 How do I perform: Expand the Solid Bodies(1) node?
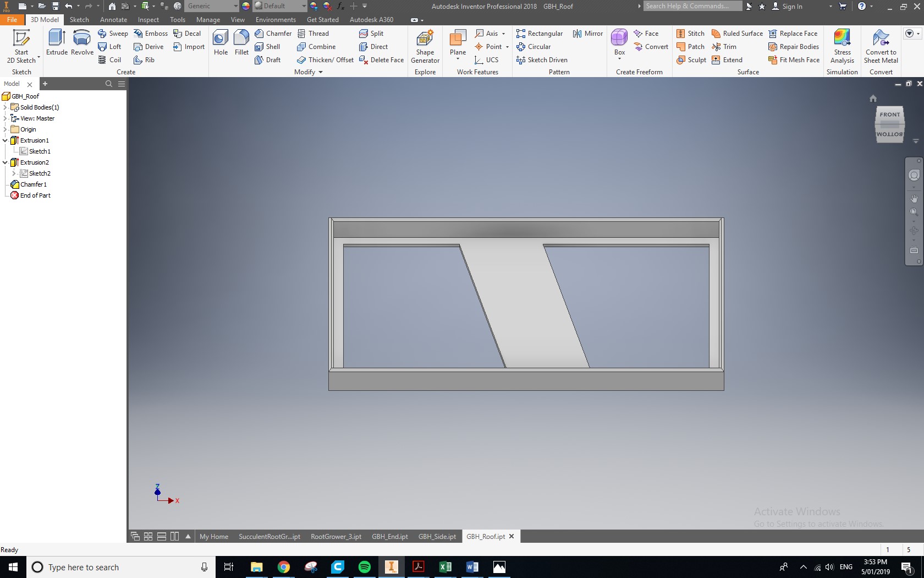coord(5,107)
